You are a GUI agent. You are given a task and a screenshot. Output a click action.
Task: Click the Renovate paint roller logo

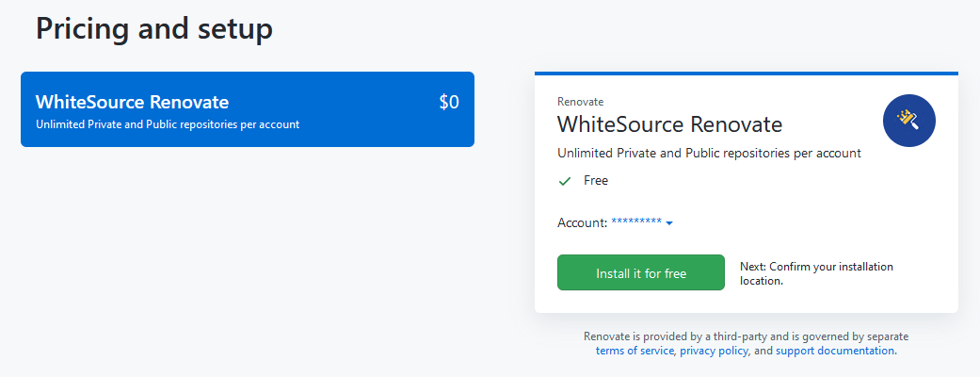coord(908,121)
